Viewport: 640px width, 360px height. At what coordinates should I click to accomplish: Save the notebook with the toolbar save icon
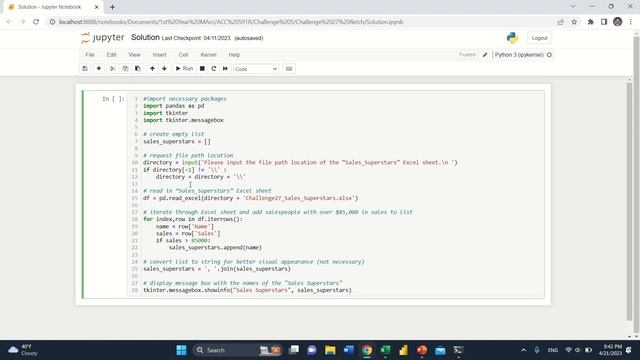pos(85,69)
